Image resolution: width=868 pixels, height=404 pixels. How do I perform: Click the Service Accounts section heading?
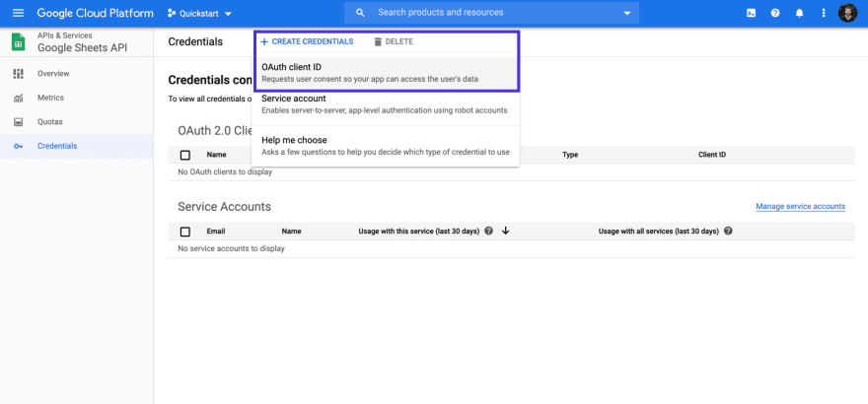pos(224,207)
